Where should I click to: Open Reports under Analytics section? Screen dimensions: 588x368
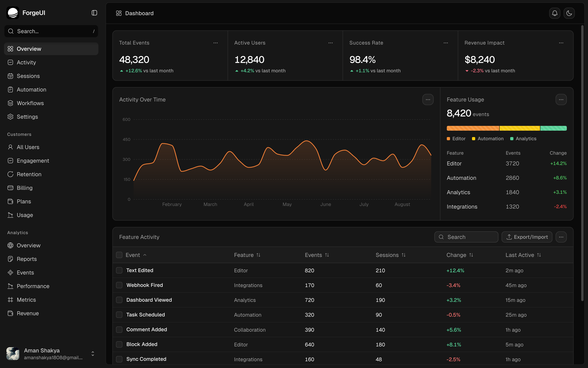pos(27,259)
